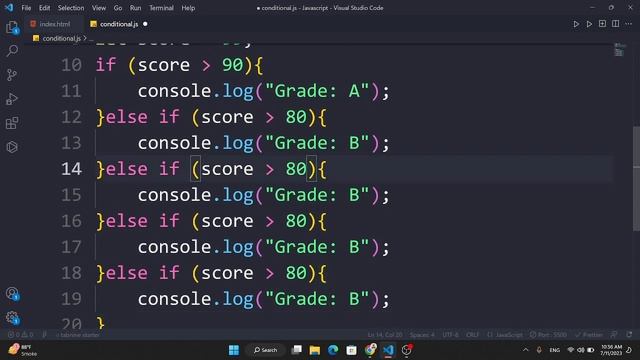The image size is (640, 360).
Task: Click Prettier status in status bar
Action: [x=589, y=335]
